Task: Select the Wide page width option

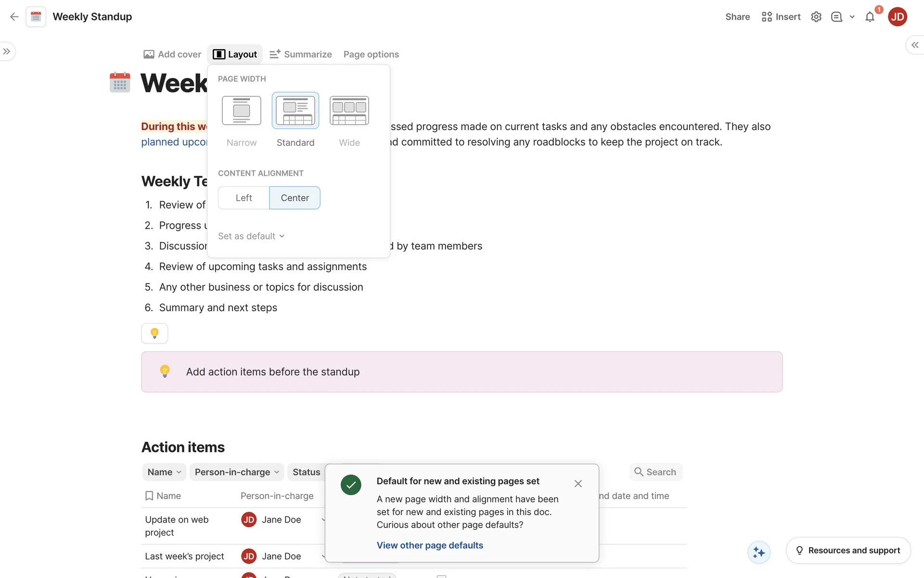Action: pos(349,111)
